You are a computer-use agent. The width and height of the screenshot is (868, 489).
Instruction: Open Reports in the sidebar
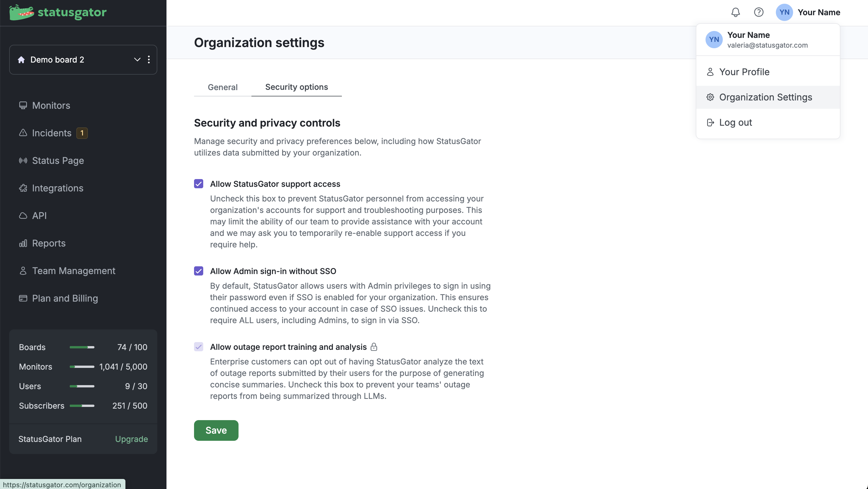pos(49,243)
